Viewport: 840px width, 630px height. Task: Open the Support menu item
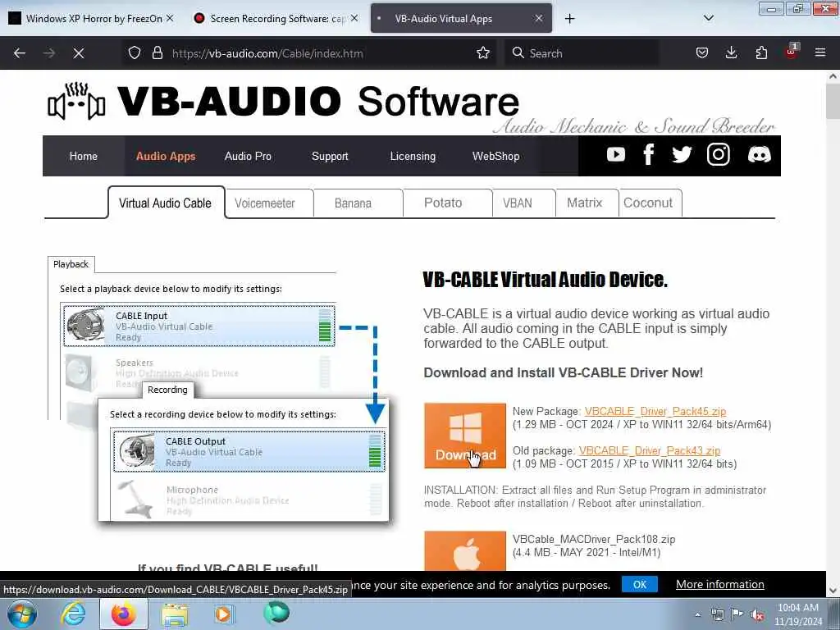(330, 156)
